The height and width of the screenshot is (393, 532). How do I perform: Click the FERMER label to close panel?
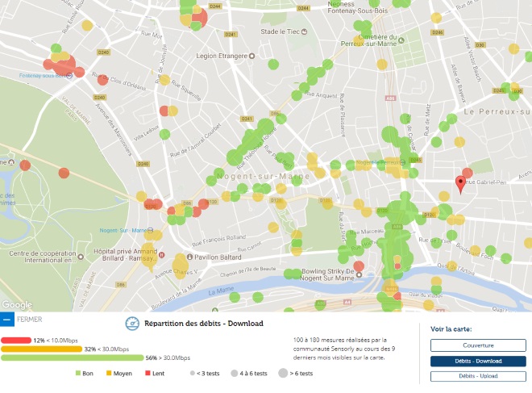coord(29,319)
